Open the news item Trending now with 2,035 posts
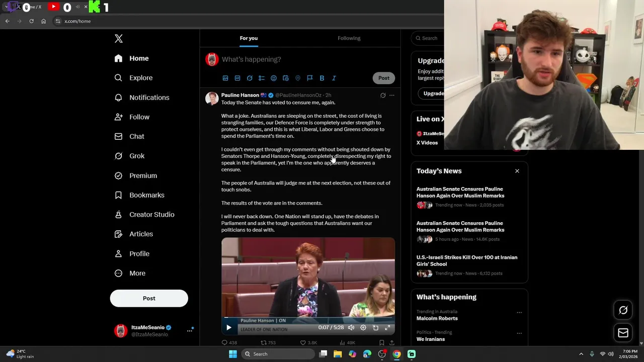The width and height of the screenshot is (644, 362). point(469,196)
